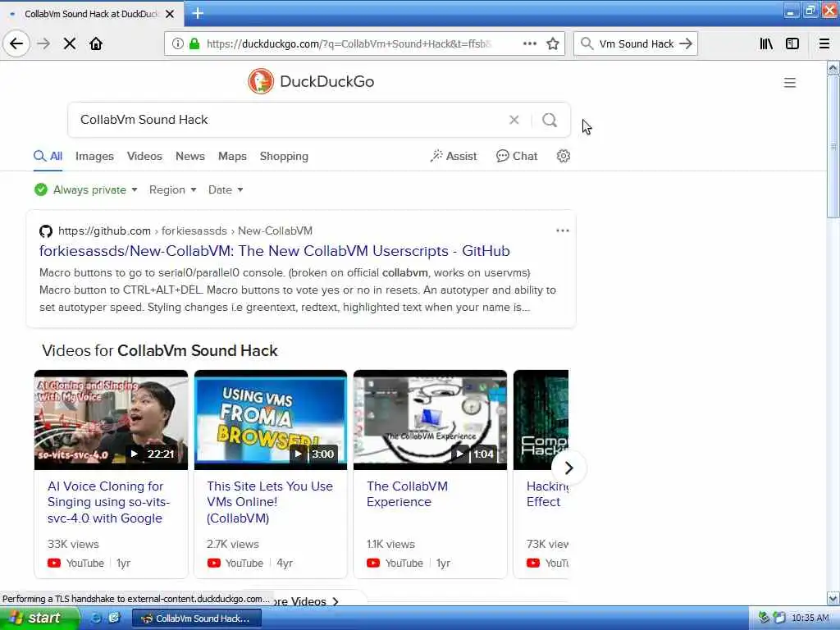
Task: Open the Chat feature
Action: pyautogui.click(x=517, y=156)
